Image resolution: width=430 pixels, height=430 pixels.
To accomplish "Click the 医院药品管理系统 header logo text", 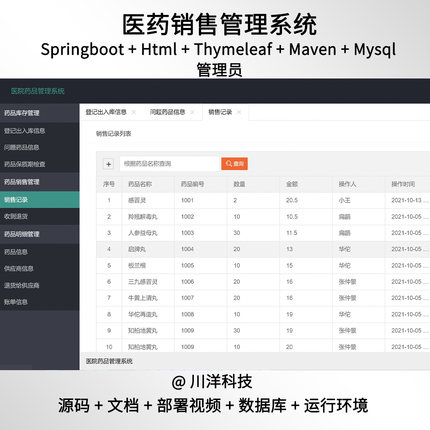I will pyautogui.click(x=38, y=91).
